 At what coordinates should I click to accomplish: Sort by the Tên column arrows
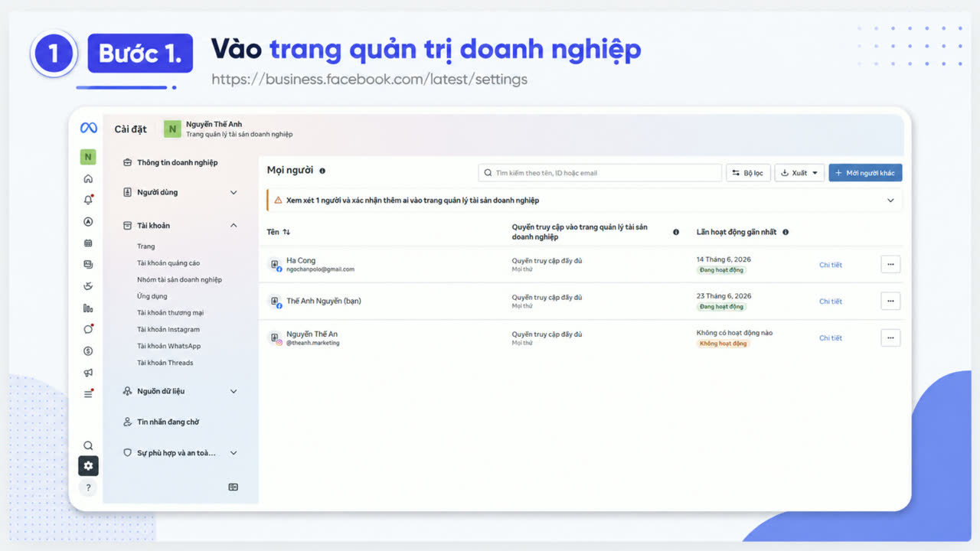tap(286, 232)
